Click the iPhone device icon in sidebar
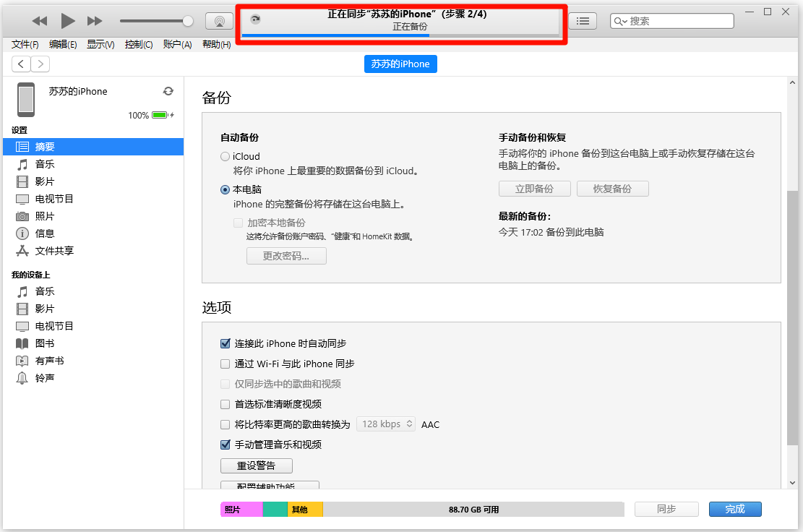 click(x=26, y=99)
